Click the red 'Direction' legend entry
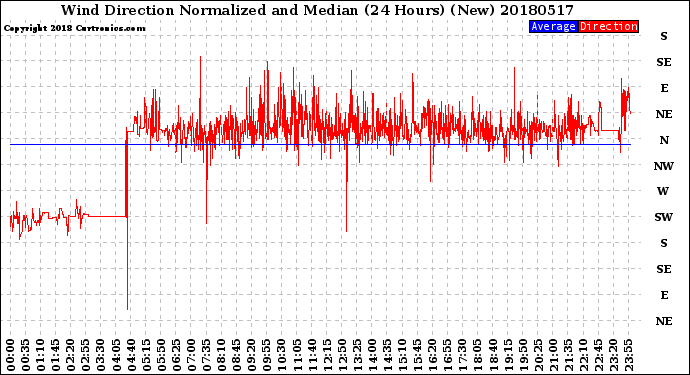Screen dimensions: 690x375 608,26
